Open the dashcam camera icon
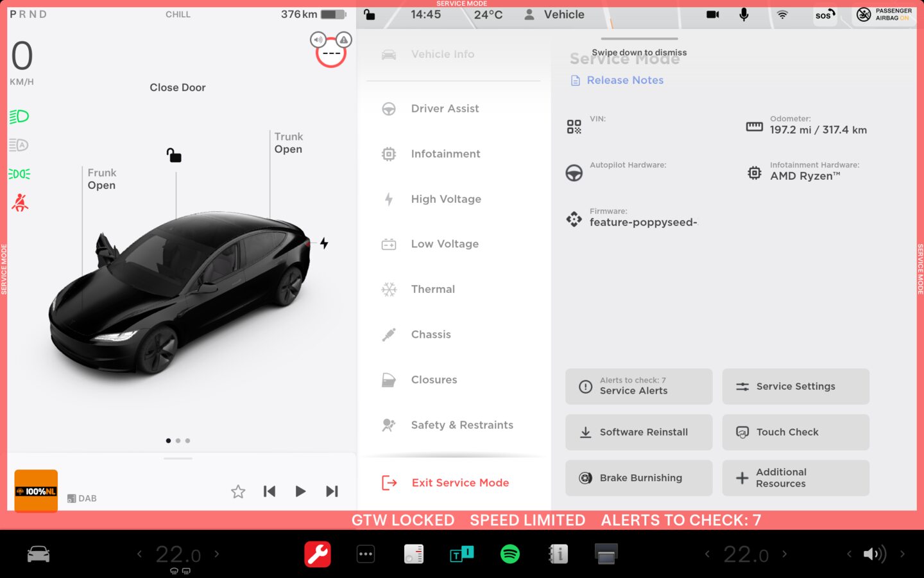The image size is (924, 578). pos(712,14)
